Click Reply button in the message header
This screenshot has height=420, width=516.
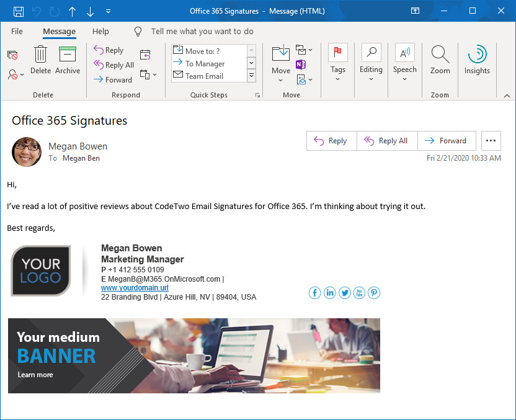point(332,141)
